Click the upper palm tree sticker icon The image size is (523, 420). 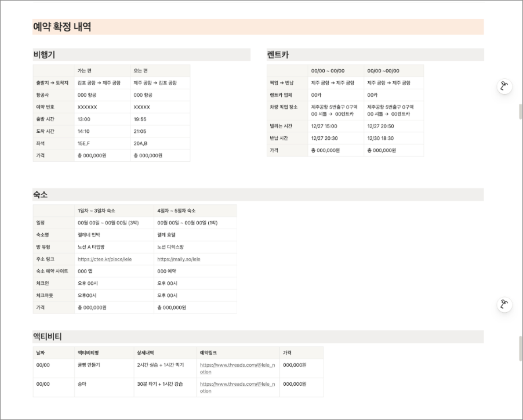coord(504,85)
